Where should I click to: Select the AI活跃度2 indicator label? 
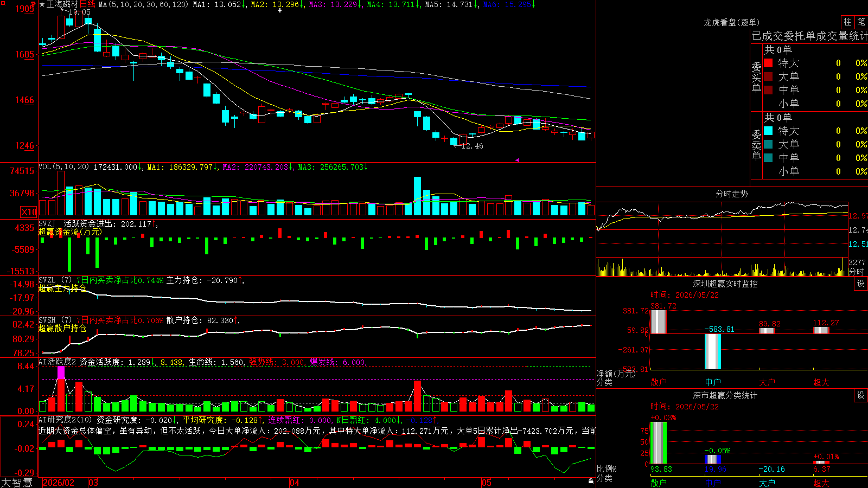click(x=58, y=362)
